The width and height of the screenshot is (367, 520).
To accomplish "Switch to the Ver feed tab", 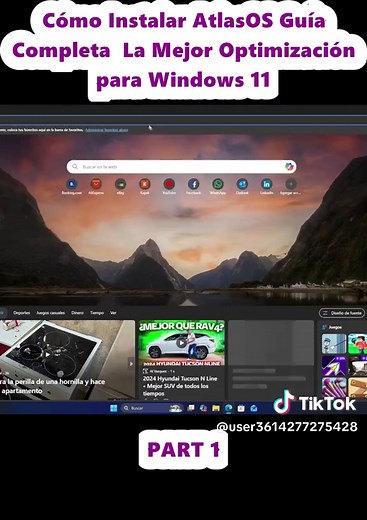I will [113, 313].
